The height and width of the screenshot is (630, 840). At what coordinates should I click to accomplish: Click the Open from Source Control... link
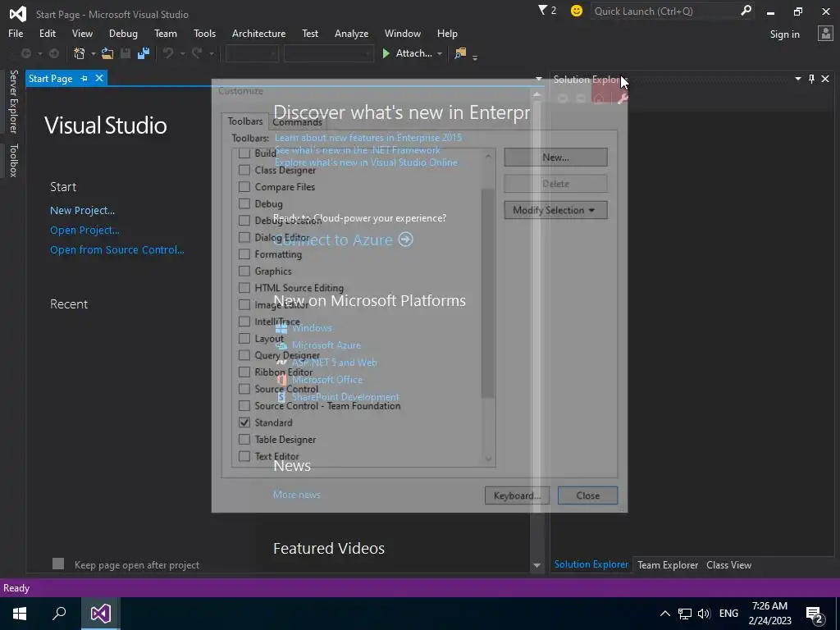click(116, 249)
